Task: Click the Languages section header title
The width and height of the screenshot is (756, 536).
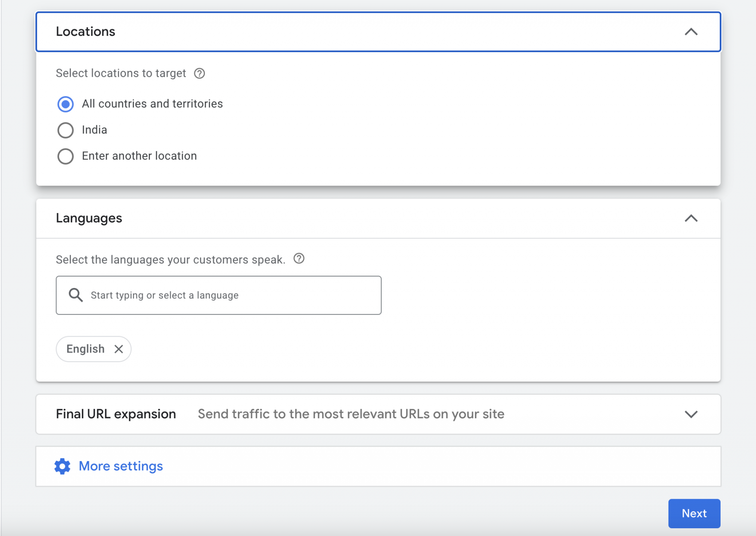Action: click(x=89, y=218)
